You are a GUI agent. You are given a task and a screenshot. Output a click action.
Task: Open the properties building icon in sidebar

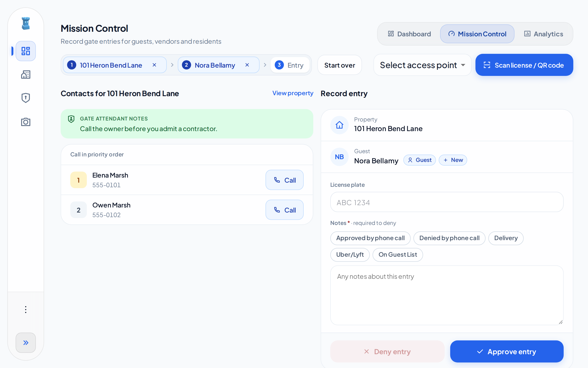[x=26, y=75]
